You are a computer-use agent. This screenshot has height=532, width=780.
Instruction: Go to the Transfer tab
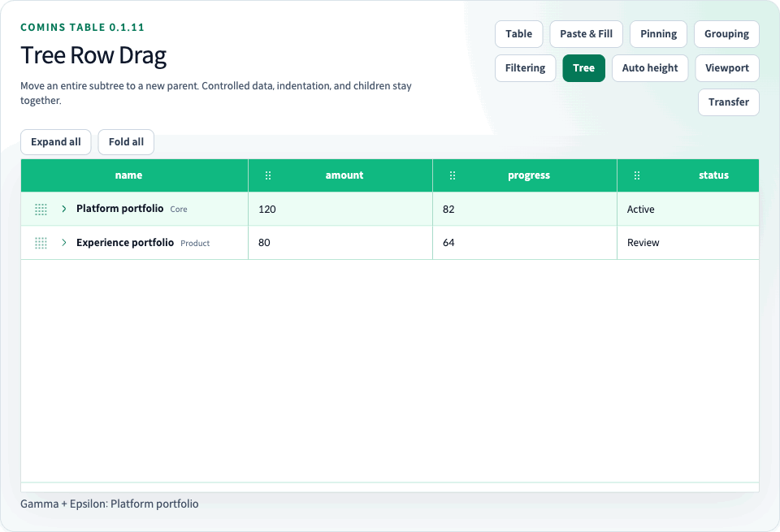pos(728,102)
